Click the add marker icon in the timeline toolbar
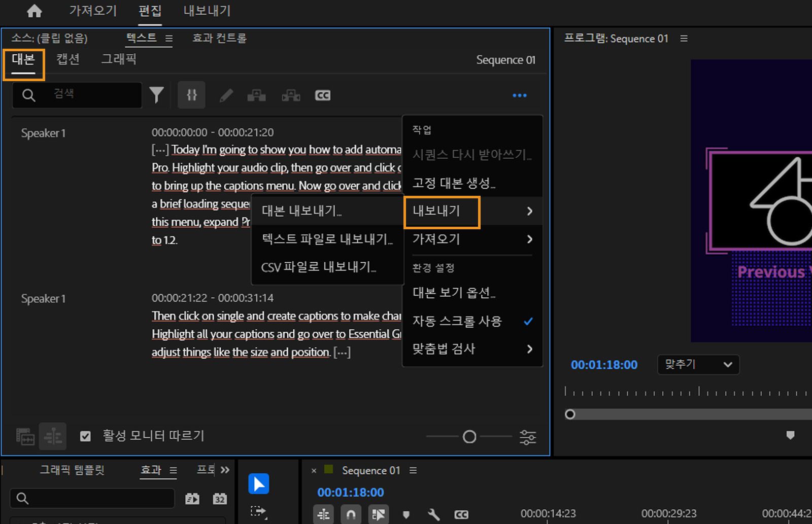Viewport: 812px width, 524px height. point(406,514)
